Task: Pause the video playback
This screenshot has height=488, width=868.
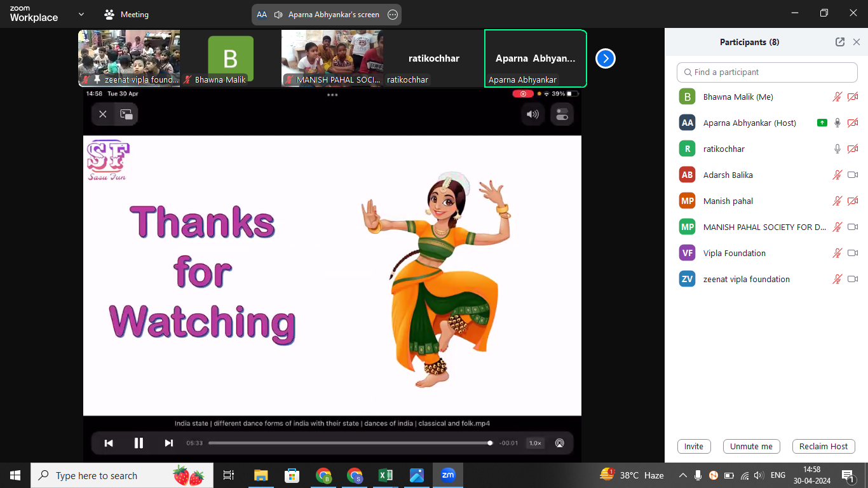Action: 139,443
